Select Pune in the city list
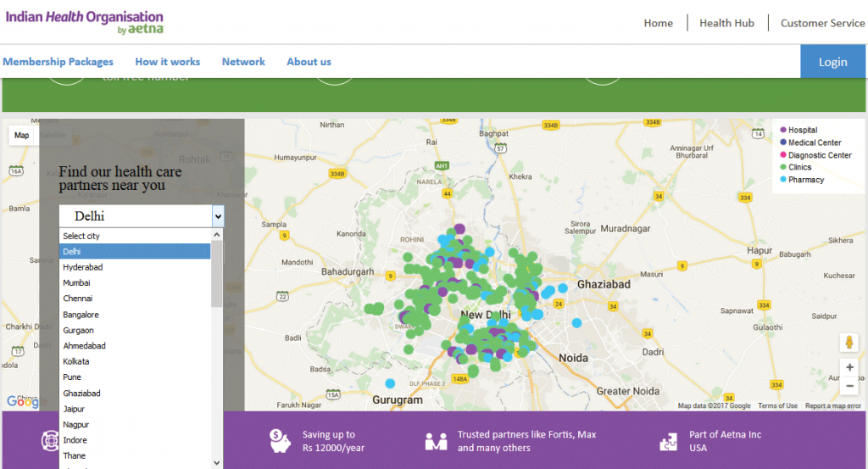The image size is (868, 469). click(135, 377)
